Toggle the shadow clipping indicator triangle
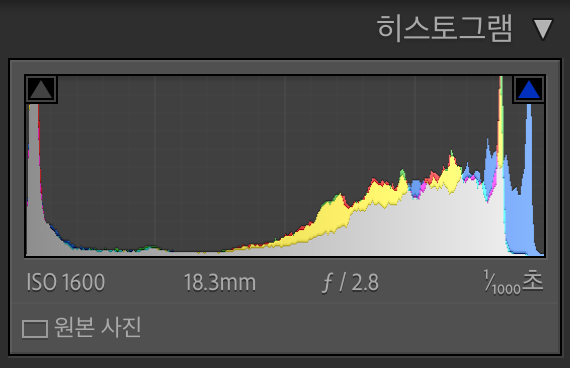The height and width of the screenshot is (368, 570). click(x=41, y=89)
